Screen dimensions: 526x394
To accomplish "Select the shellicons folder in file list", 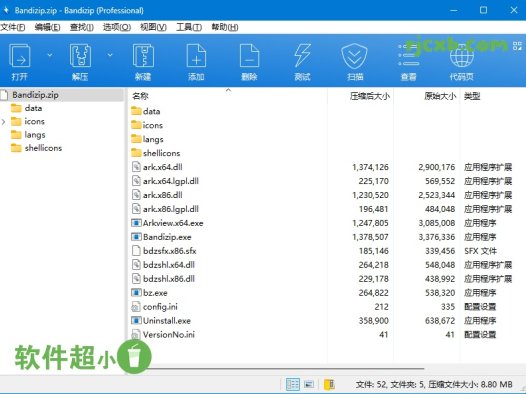I will [161, 153].
